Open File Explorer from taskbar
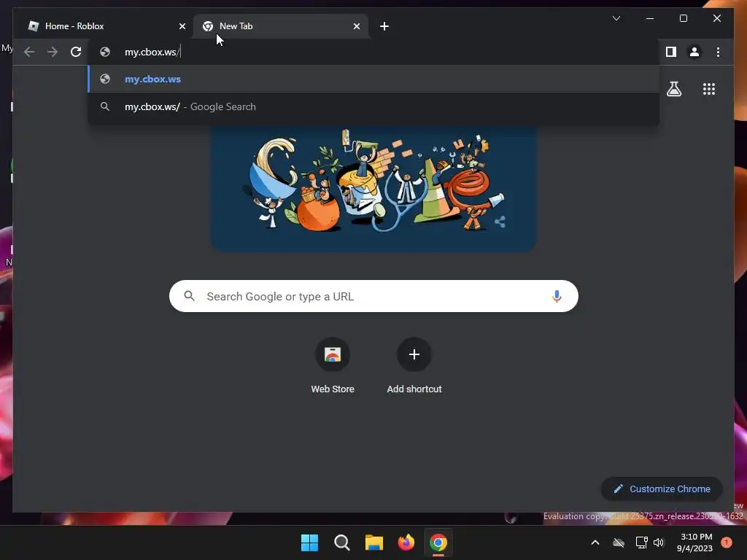 374,542
